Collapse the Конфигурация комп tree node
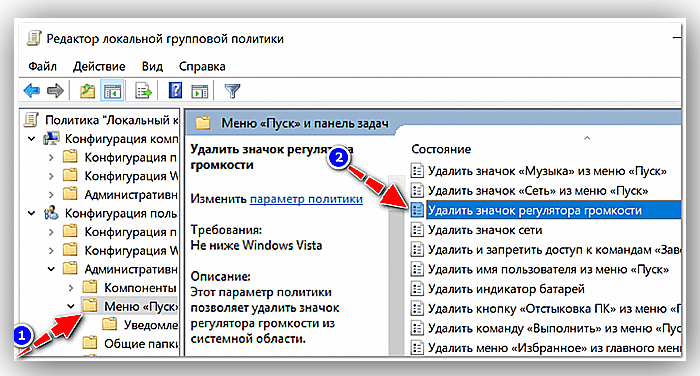This screenshot has height=376, width=700. (x=32, y=139)
